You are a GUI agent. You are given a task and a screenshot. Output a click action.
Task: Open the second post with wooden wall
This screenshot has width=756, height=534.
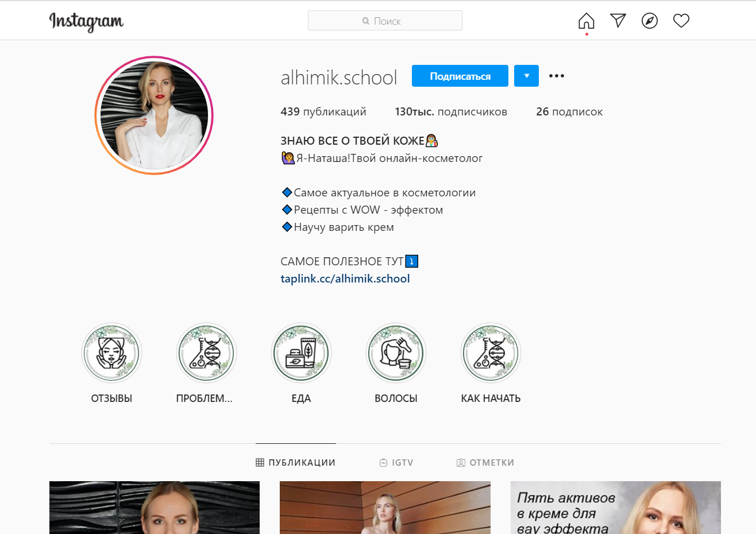(x=385, y=508)
